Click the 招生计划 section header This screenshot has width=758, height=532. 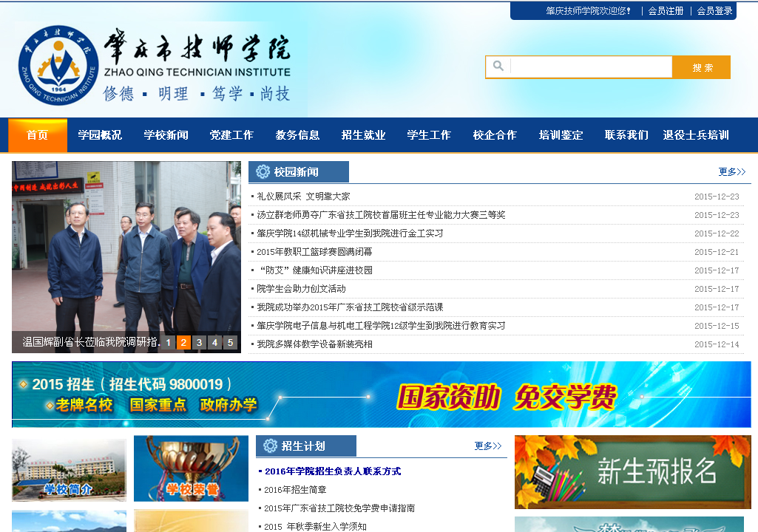[x=305, y=446]
